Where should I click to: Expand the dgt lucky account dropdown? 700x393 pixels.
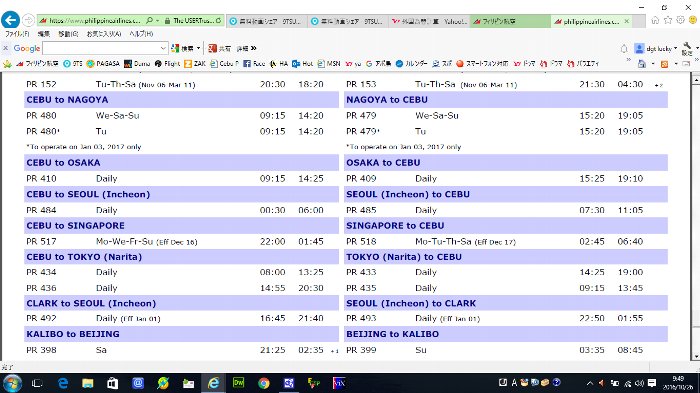(x=675, y=48)
